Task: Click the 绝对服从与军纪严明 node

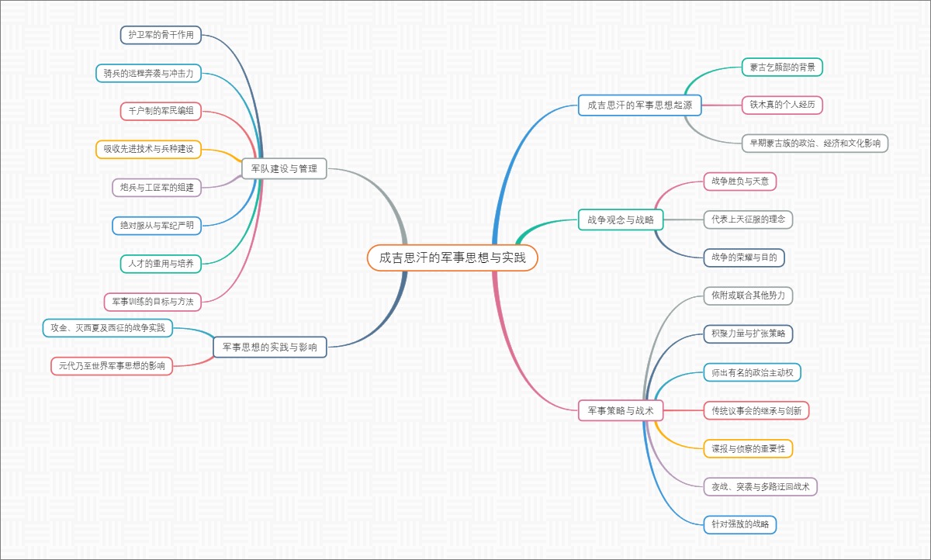Action: 157,225
